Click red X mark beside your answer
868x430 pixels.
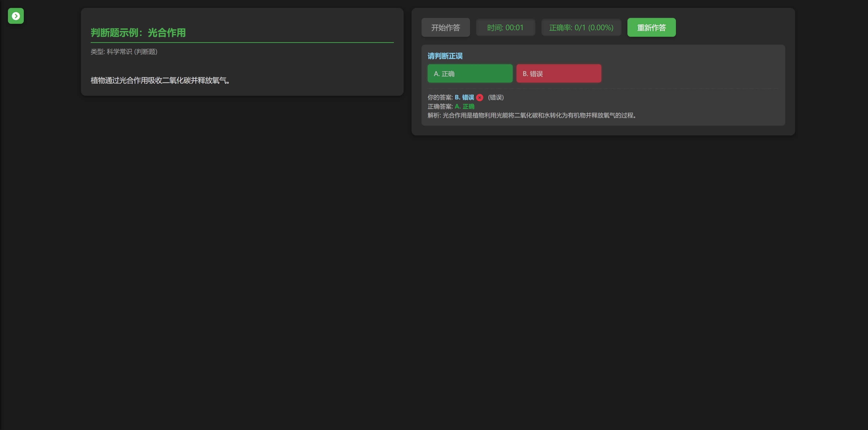480,97
